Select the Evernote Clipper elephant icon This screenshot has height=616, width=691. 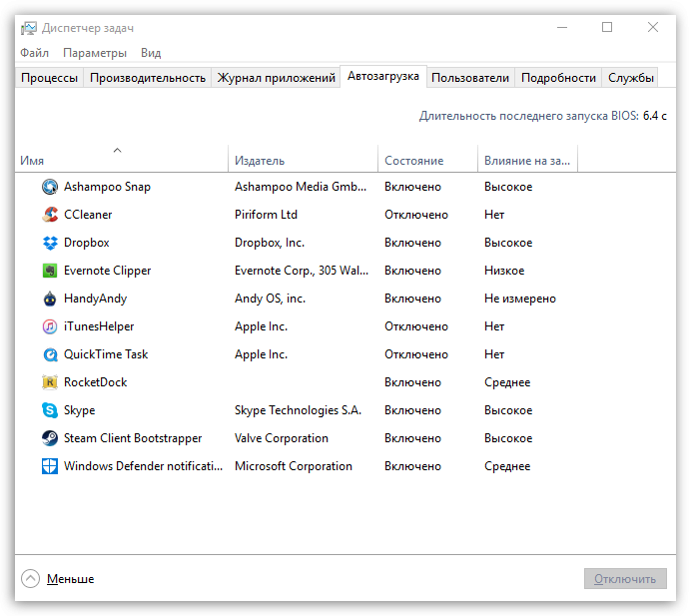(50, 271)
